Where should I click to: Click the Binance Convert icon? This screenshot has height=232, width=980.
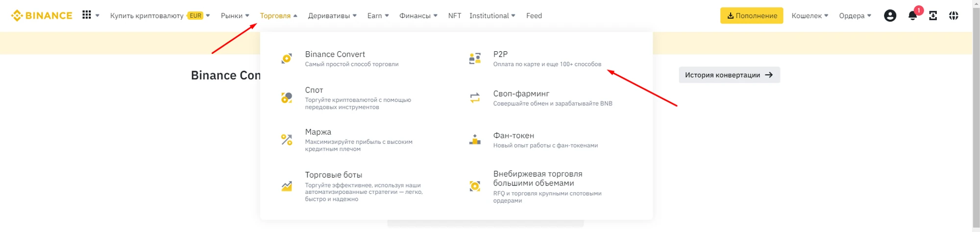click(287, 59)
